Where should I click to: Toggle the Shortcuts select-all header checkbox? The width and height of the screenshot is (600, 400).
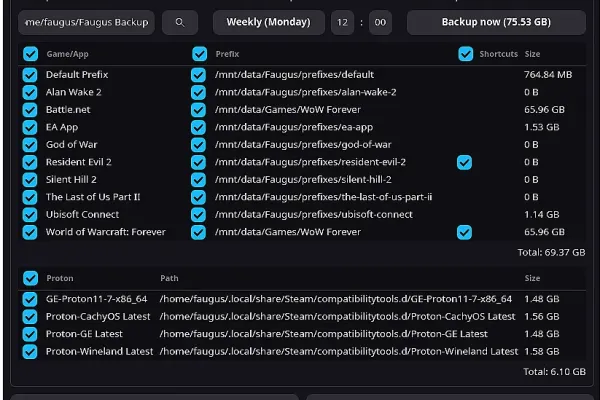tap(465, 54)
